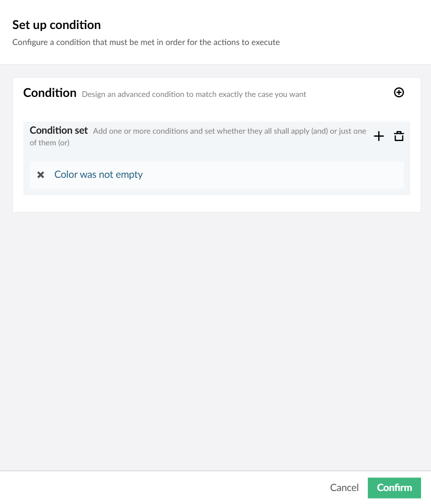The width and height of the screenshot is (431, 504).
Task: Click the 'of them (or)' text line
Action: click(49, 143)
